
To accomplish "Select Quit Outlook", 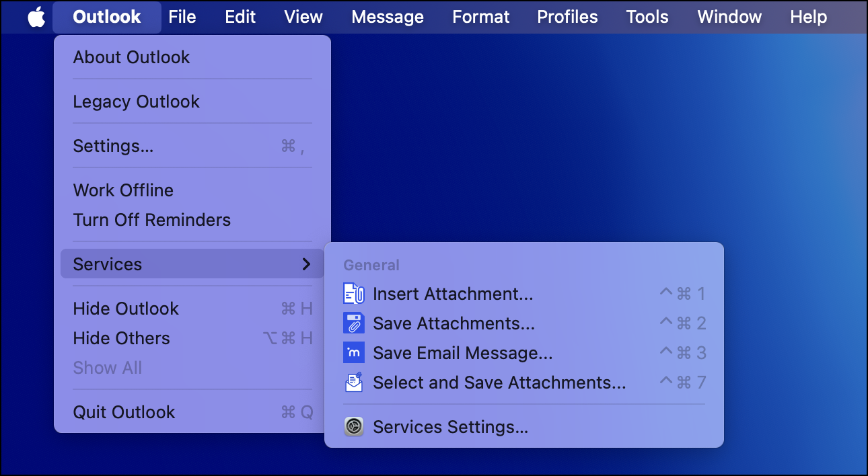I will tap(124, 412).
